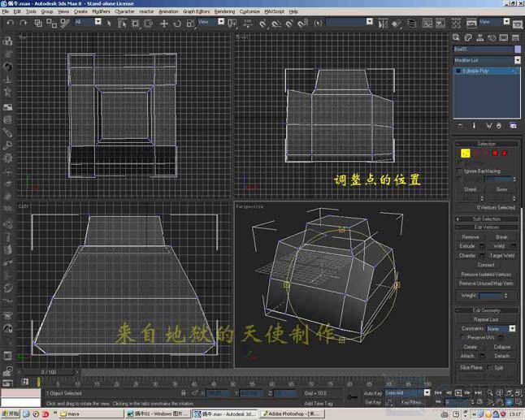Click the Remove Isolated Vertices button
The image size is (525, 420).
486,274
